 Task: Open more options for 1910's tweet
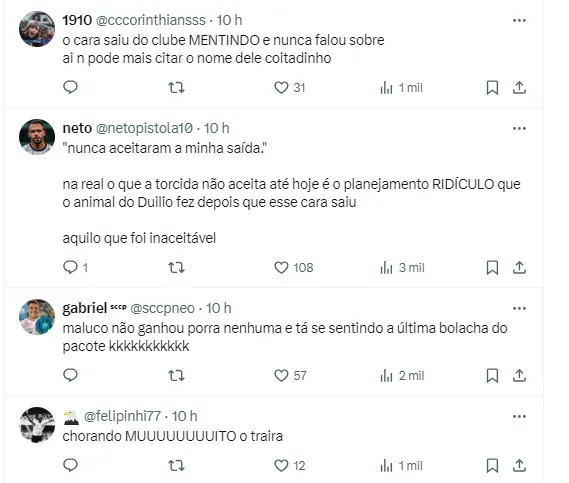(x=519, y=20)
